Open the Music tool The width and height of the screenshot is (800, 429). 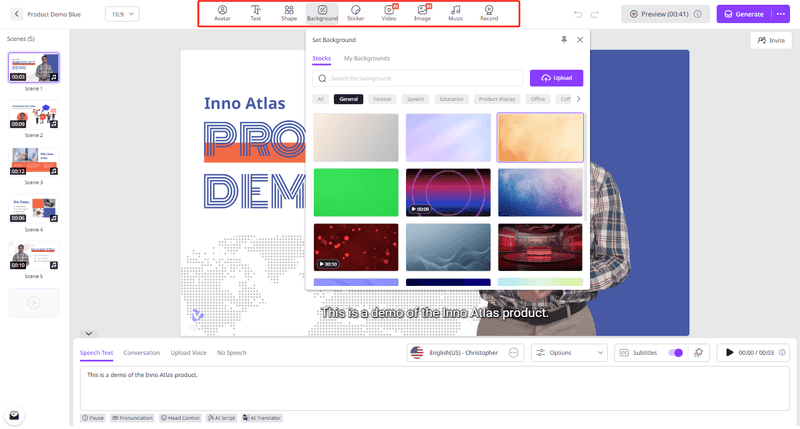tap(456, 13)
